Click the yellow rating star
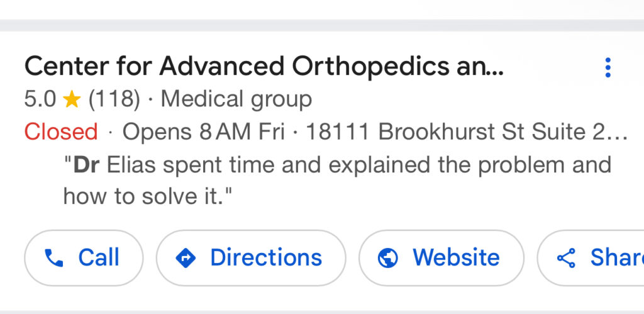Viewport: 644px width, 314px height. click(x=72, y=99)
